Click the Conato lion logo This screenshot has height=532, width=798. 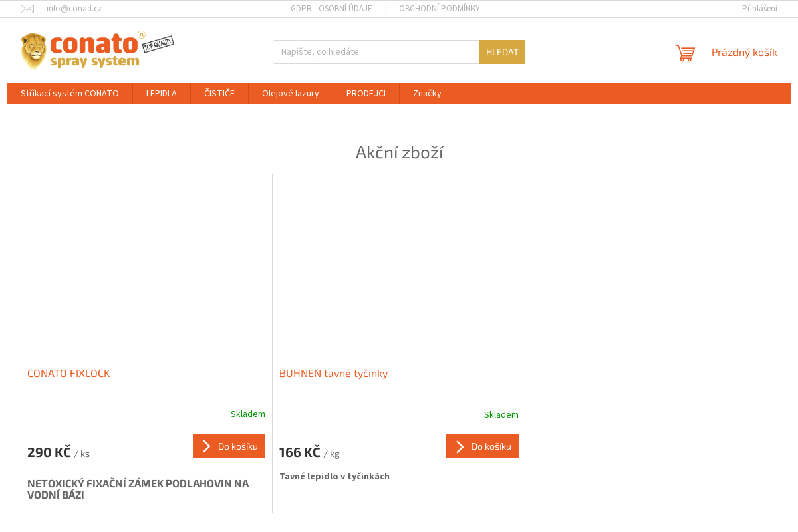(x=96, y=51)
